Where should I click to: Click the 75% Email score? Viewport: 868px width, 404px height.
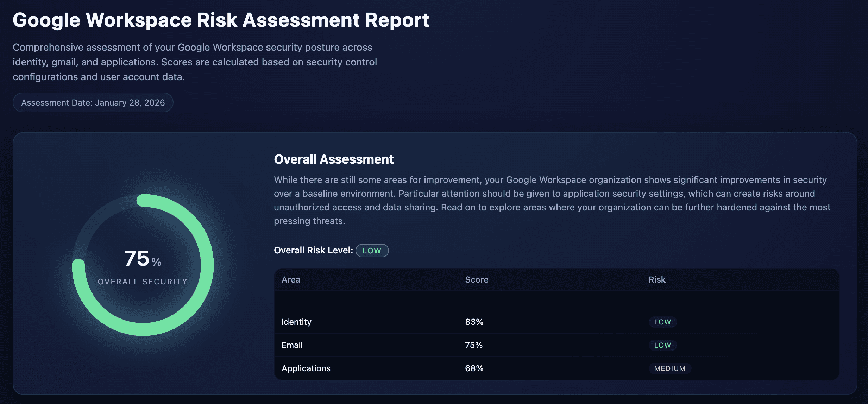474,345
